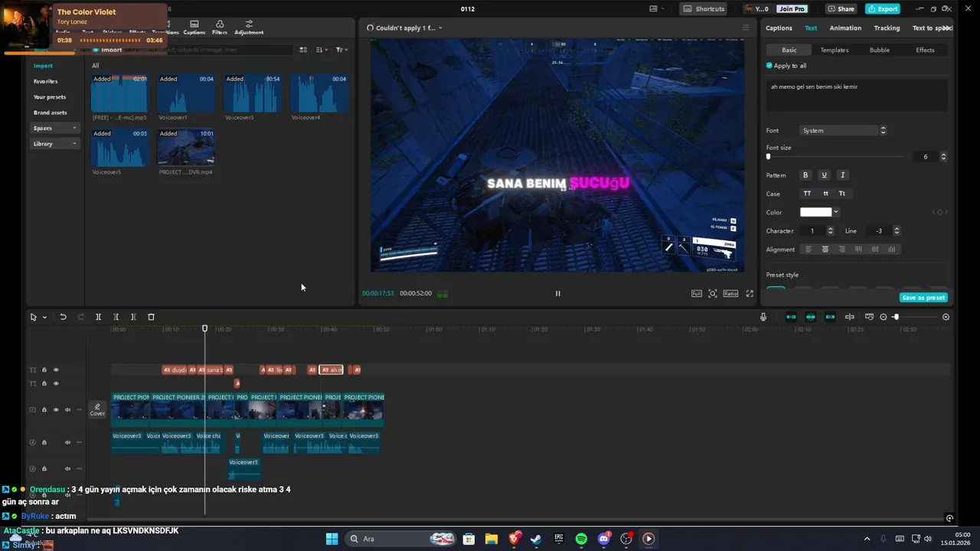980x551 pixels.
Task: Click the Ratio icon under preview
Action: click(x=730, y=293)
